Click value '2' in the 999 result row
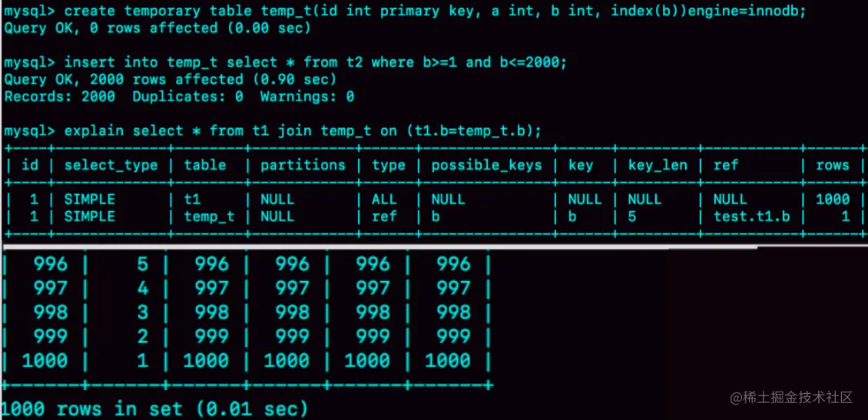Image resolution: width=868 pixels, height=420 pixels. 143,336
